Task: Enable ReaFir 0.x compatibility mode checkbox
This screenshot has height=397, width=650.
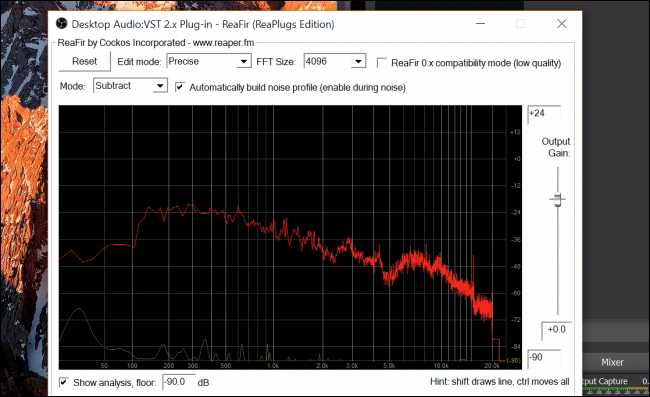Action: click(382, 63)
